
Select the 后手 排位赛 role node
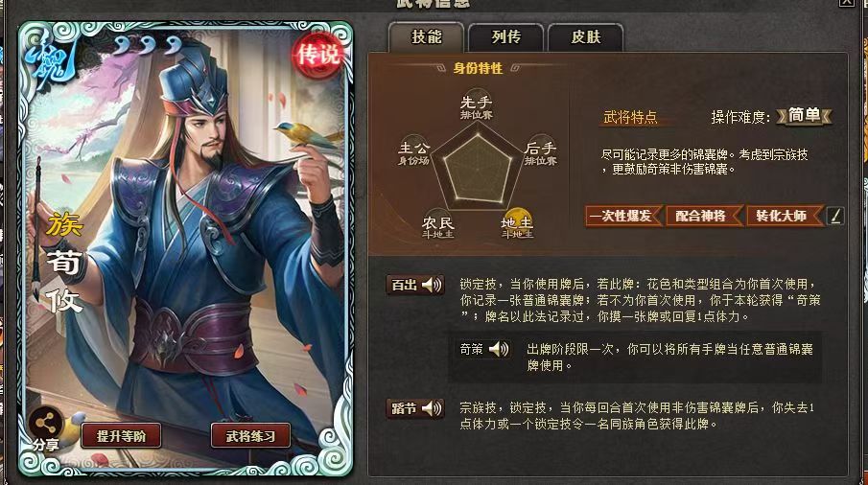coord(540,150)
